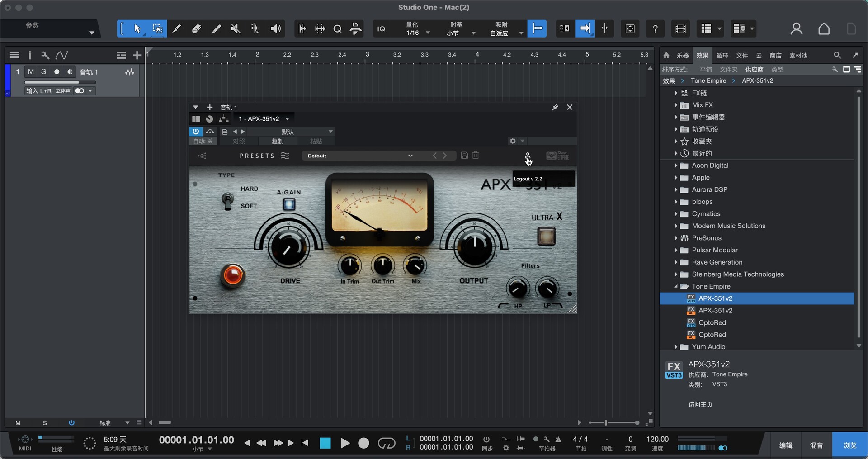Pin the plugin window
The height and width of the screenshot is (459, 868).
[x=555, y=107]
